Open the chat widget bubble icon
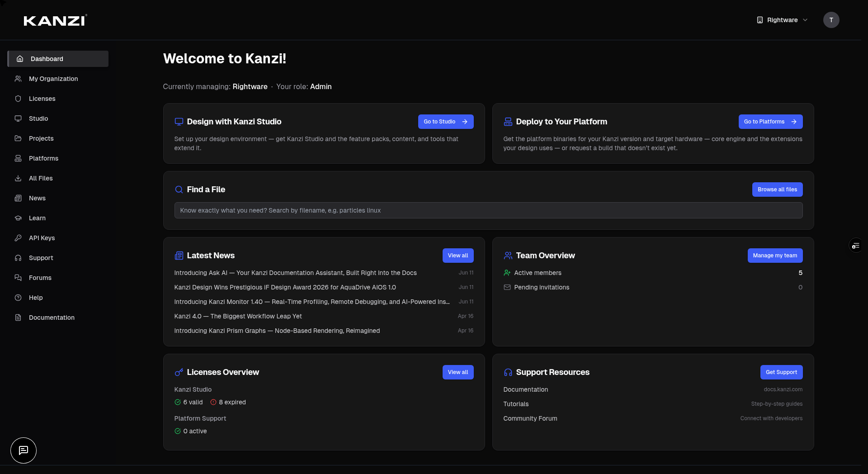Viewport: 868px width, 474px height. pos(24,450)
